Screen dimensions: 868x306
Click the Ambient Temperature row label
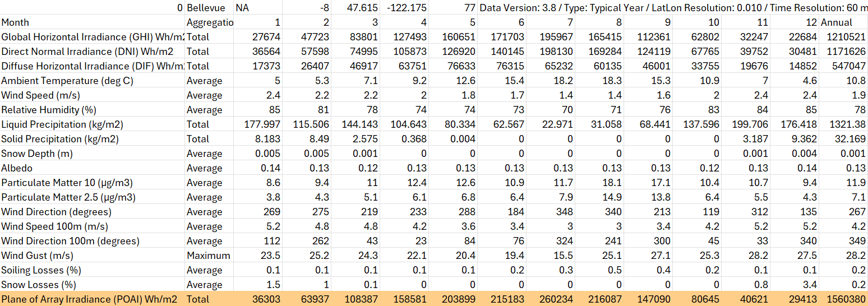pyautogui.click(x=67, y=81)
